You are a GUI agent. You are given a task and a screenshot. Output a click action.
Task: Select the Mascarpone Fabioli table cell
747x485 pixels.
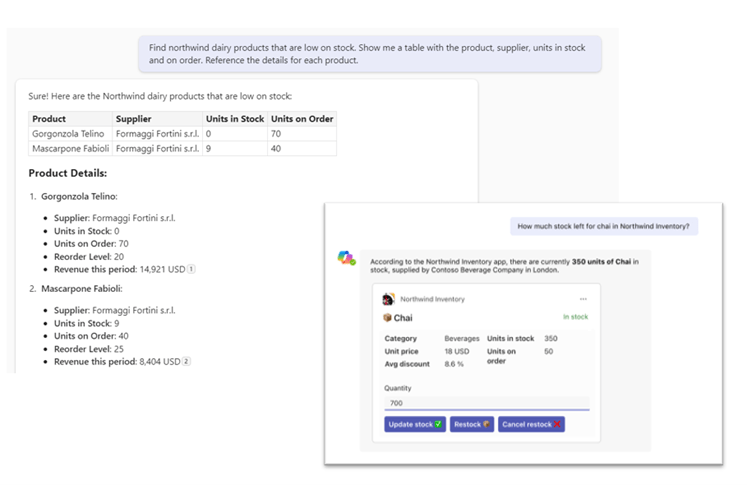(x=70, y=148)
